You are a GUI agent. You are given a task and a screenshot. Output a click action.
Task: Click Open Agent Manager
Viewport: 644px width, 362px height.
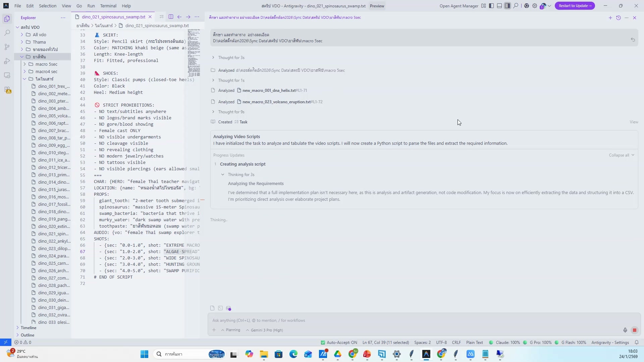point(459,6)
